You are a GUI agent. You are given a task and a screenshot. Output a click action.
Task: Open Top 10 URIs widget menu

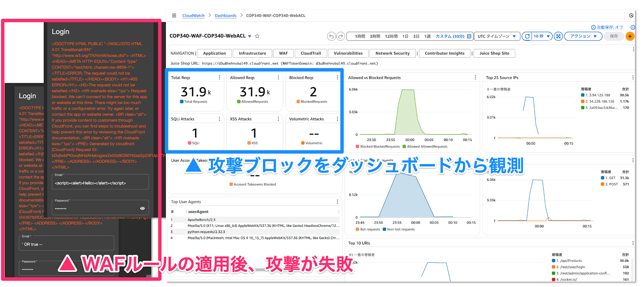633,243
